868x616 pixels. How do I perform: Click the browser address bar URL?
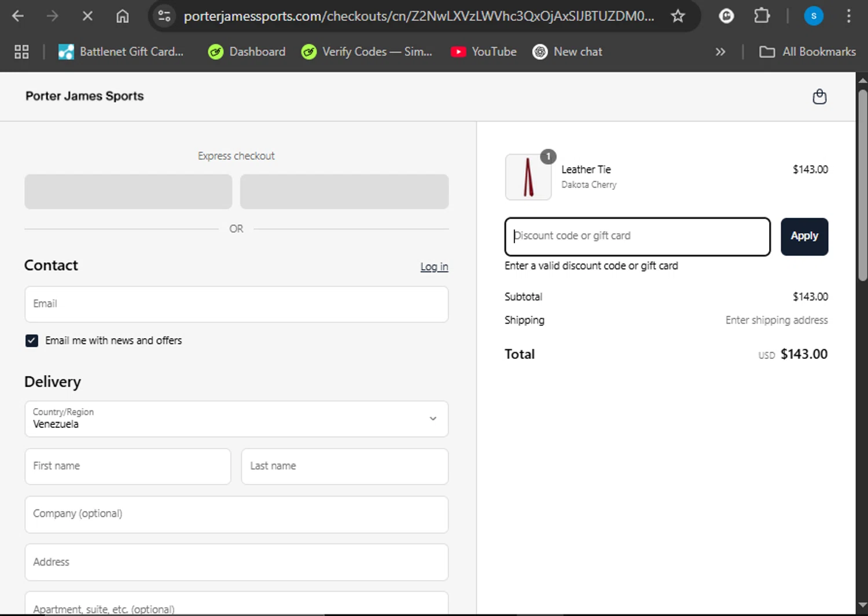(419, 16)
